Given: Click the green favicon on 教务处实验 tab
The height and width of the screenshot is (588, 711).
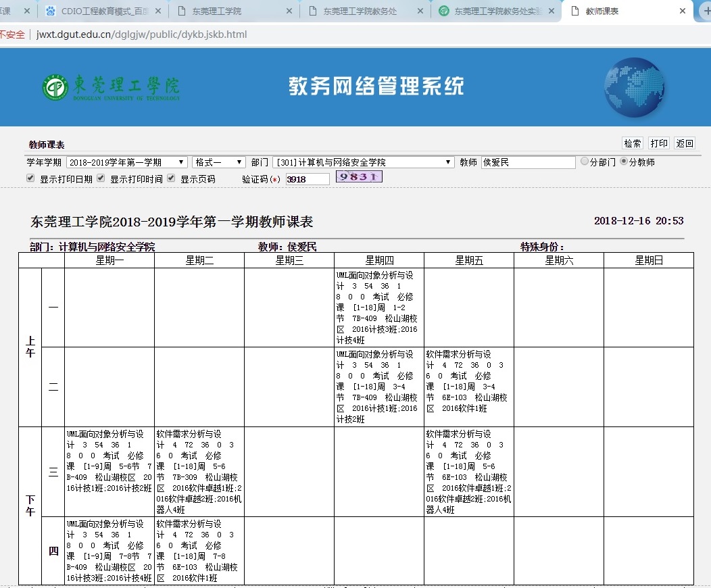Looking at the screenshot, I should (x=445, y=11).
